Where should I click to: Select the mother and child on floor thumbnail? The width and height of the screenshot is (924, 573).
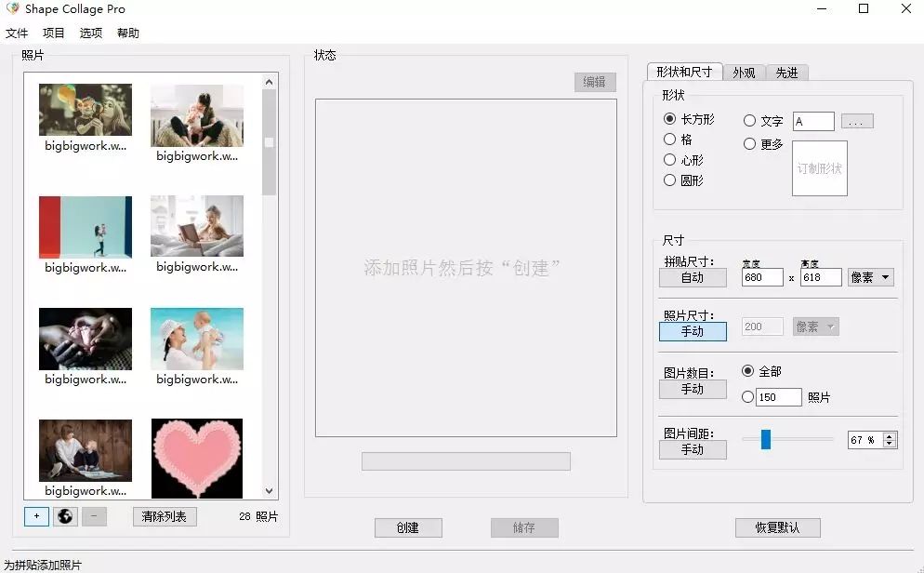pyautogui.click(x=86, y=450)
